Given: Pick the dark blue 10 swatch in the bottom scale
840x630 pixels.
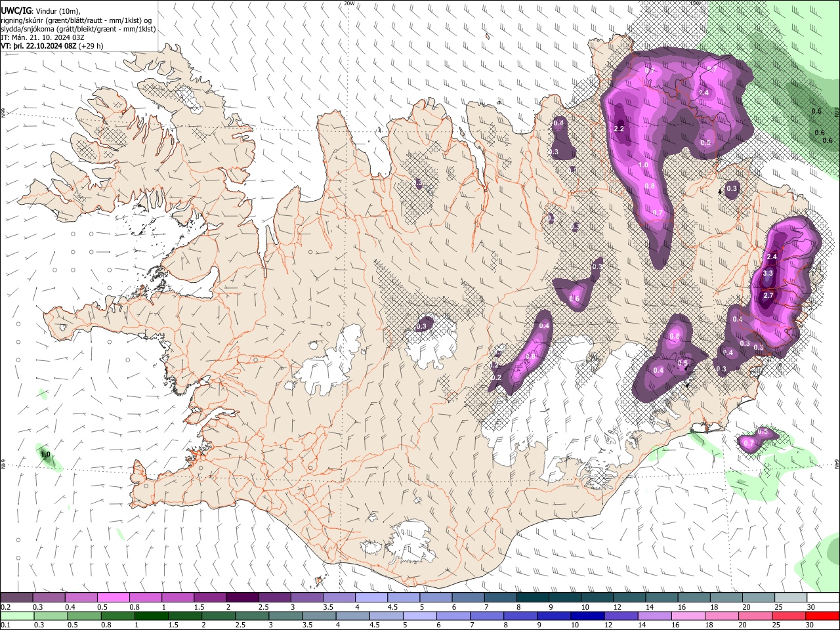Looking at the screenshot, I should (587, 616).
